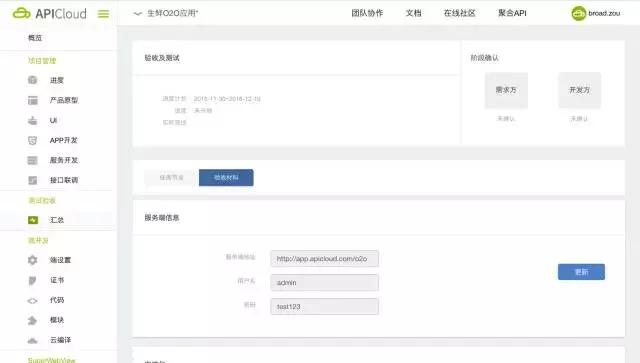Switch to the gray tab left of the blue tab

coord(171,178)
